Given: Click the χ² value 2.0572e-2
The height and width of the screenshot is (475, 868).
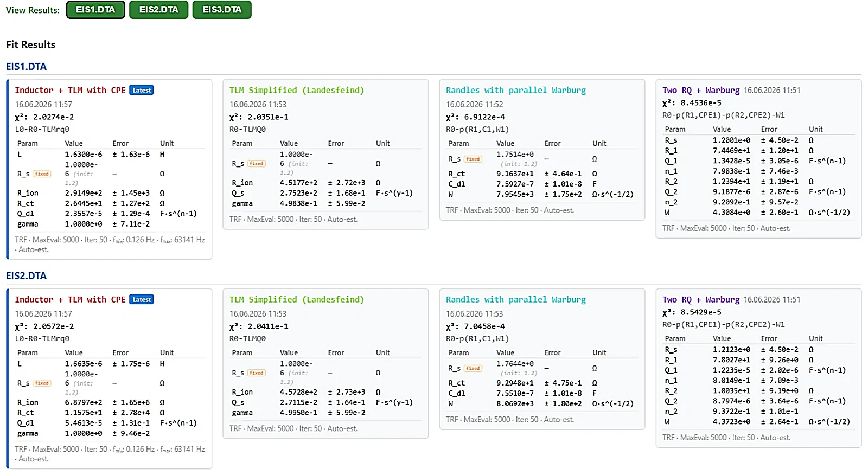Looking at the screenshot, I should pyautogui.click(x=53, y=326).
